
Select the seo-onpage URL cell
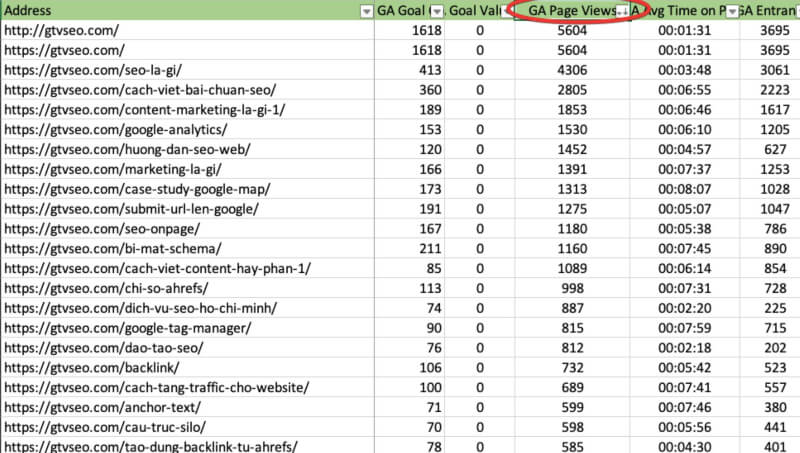click(188, 229)
